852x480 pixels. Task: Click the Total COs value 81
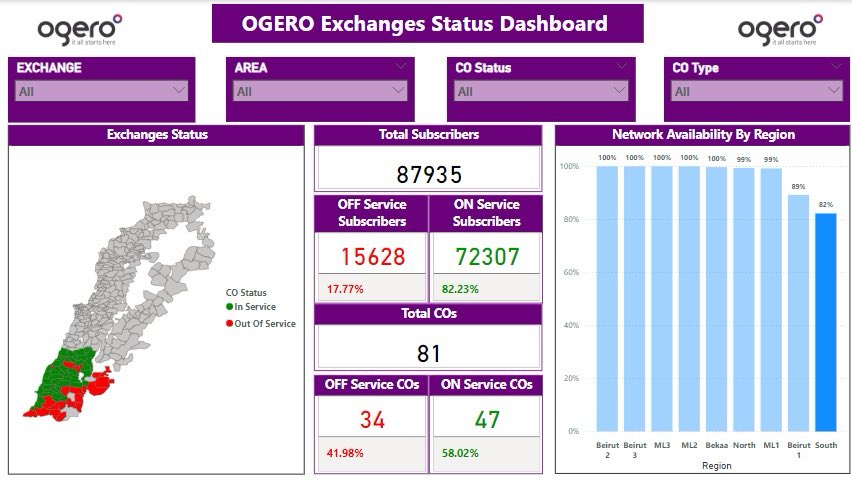pyautogui.click(x=429, y=353)
